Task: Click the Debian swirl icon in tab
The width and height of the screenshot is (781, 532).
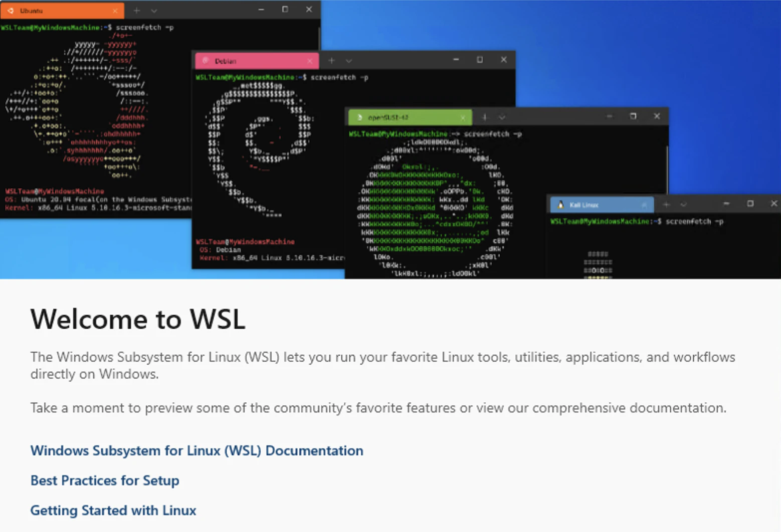Action: [205, 61]
